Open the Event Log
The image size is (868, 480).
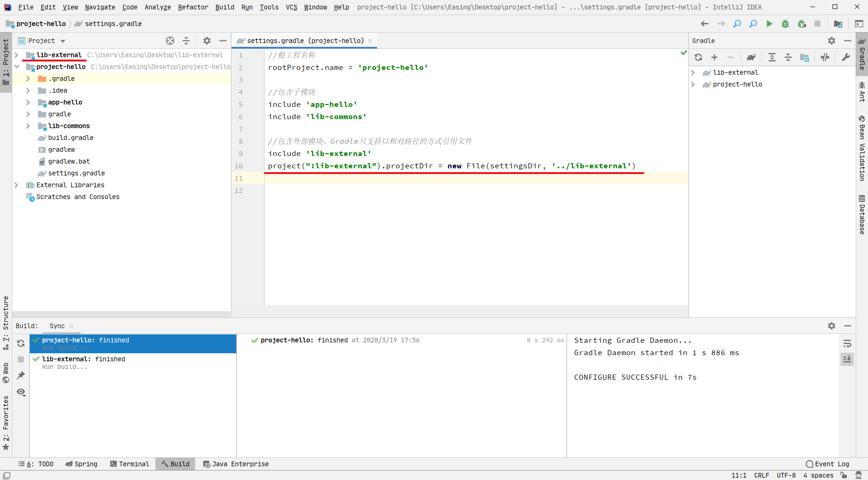coord(827,464)
